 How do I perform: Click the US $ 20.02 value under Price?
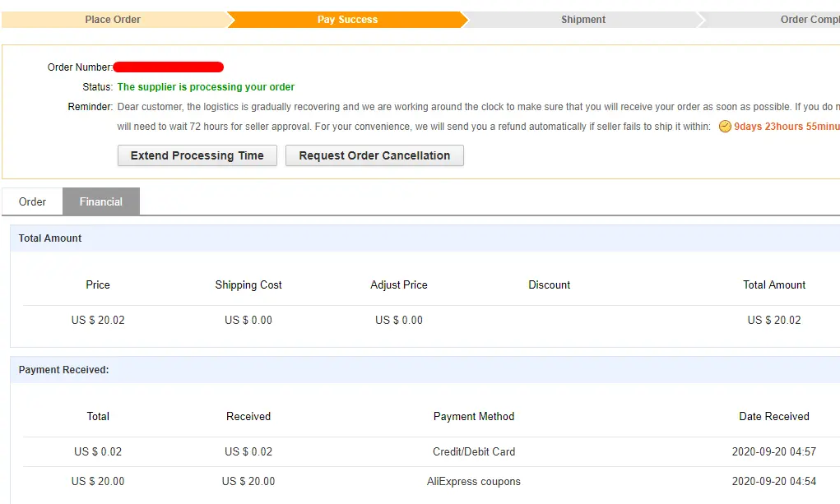98,321
